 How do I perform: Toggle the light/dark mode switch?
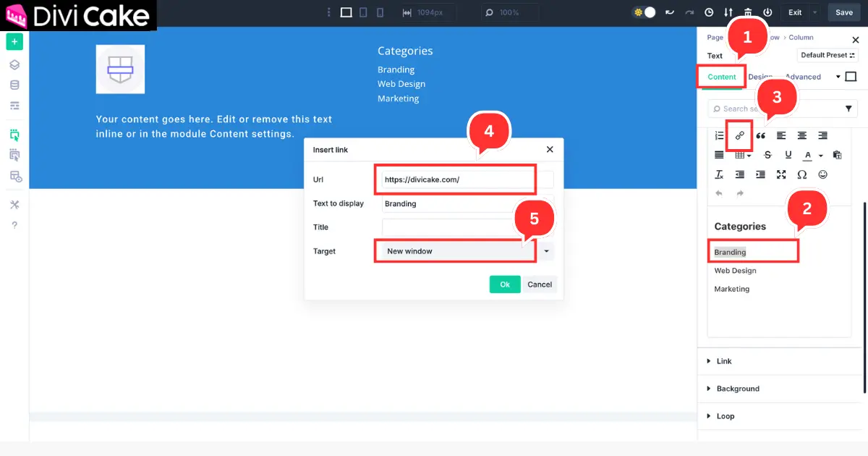[x=644, y=12]
